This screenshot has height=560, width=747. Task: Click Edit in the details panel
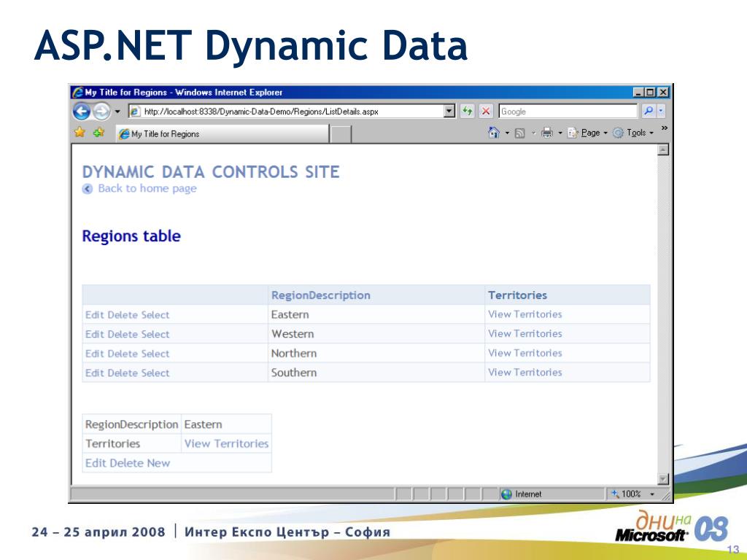point(96,463)
